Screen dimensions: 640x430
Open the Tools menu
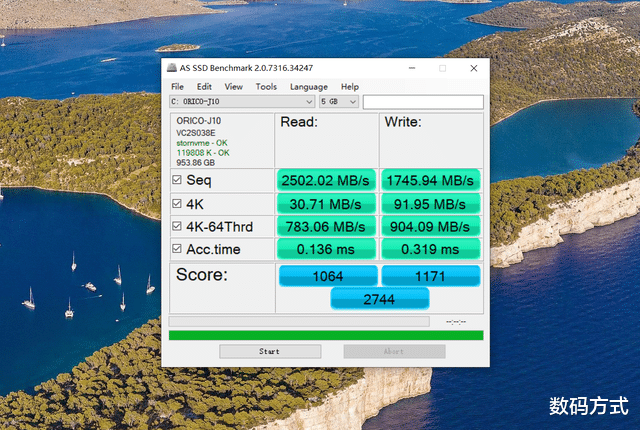click(266, 86)
